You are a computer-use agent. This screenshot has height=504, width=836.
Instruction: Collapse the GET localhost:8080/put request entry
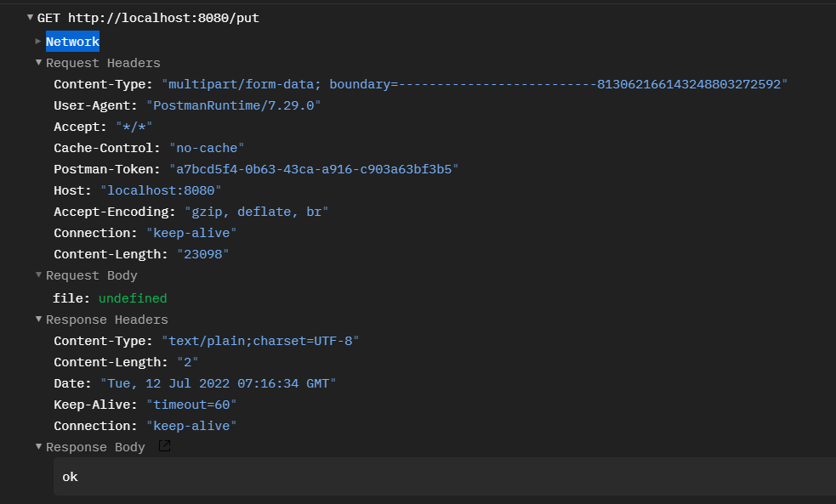point(31,18)
